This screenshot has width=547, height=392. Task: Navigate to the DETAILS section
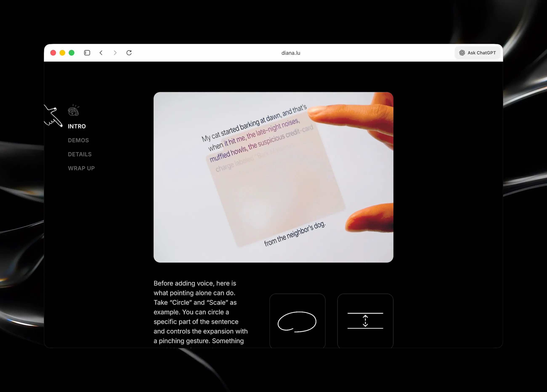(x=80, y=154)
